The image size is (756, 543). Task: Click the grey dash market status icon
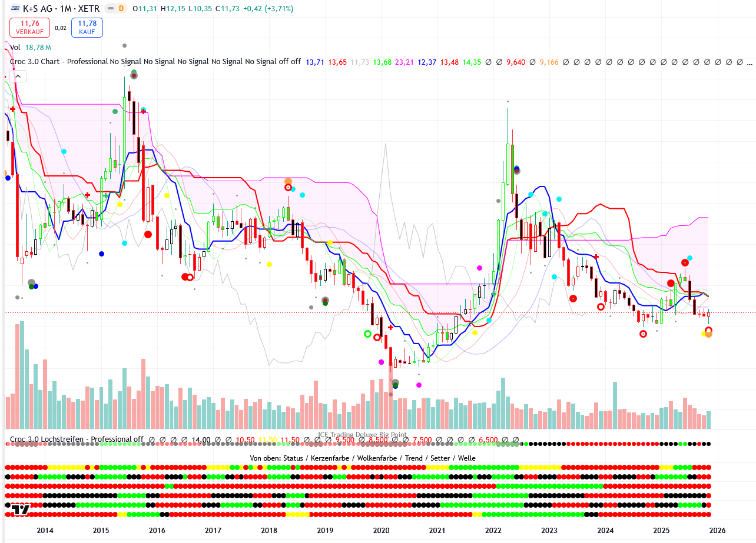coord(110,9)
